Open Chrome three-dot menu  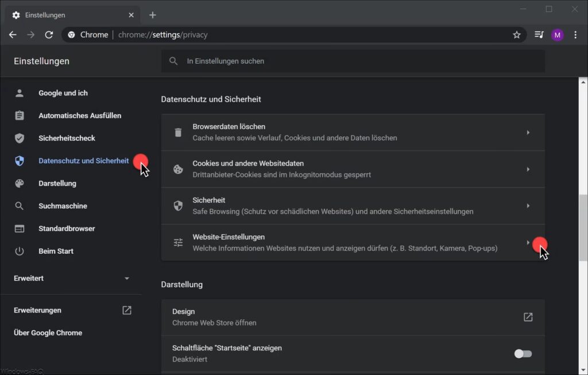(x=575, y=35)
